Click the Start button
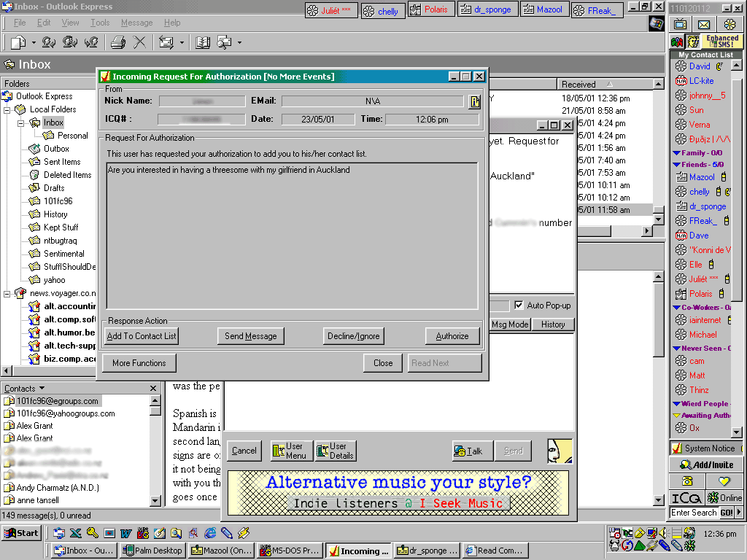Viewport: 747px width, 560px height. coord(21,533)
